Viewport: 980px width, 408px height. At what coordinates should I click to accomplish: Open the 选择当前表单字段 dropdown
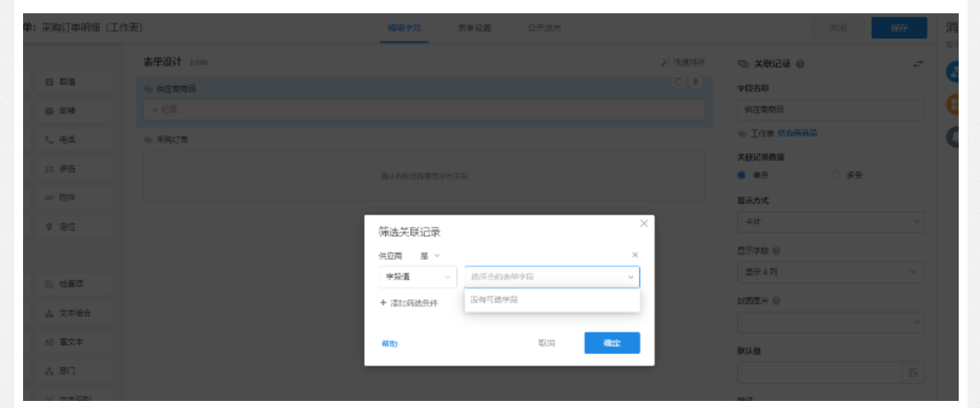pyautogui.click(x=551, y=277)
